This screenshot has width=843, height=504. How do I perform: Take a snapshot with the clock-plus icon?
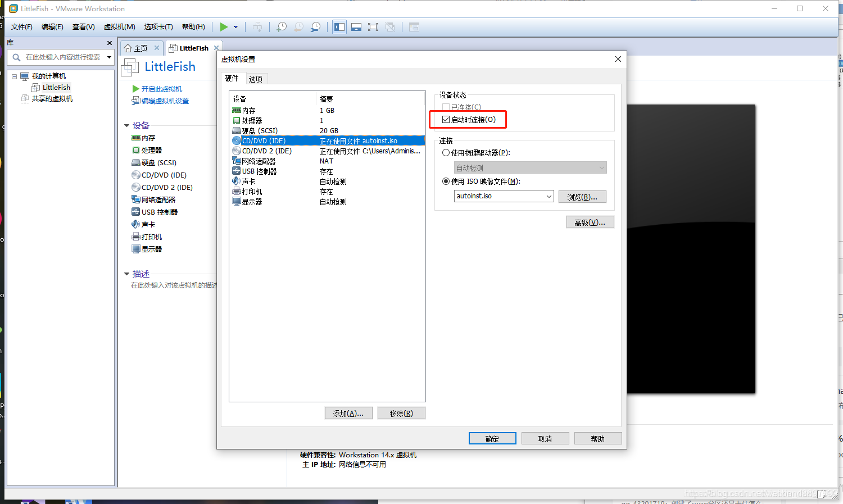pyautogui.click(x=282, y=27)
